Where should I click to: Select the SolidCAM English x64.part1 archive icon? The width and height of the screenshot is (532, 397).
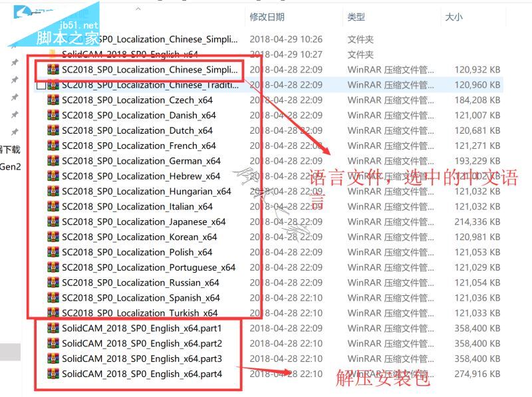tap(53, 328)
